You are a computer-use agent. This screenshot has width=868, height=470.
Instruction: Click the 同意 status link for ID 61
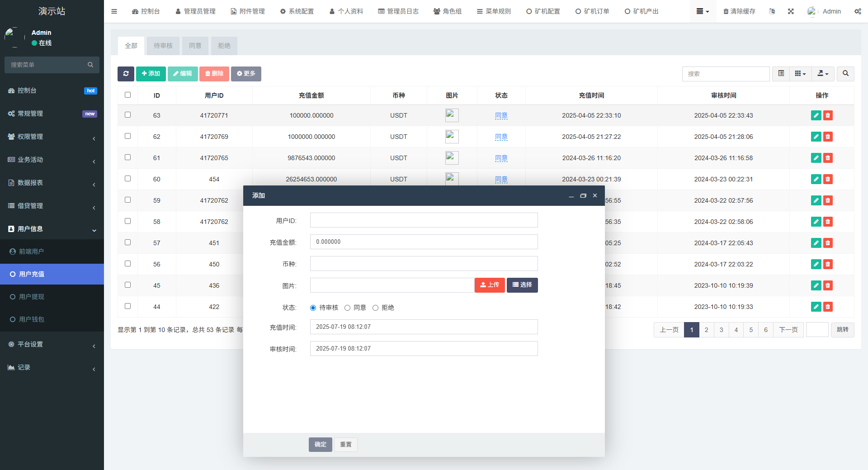501,158
